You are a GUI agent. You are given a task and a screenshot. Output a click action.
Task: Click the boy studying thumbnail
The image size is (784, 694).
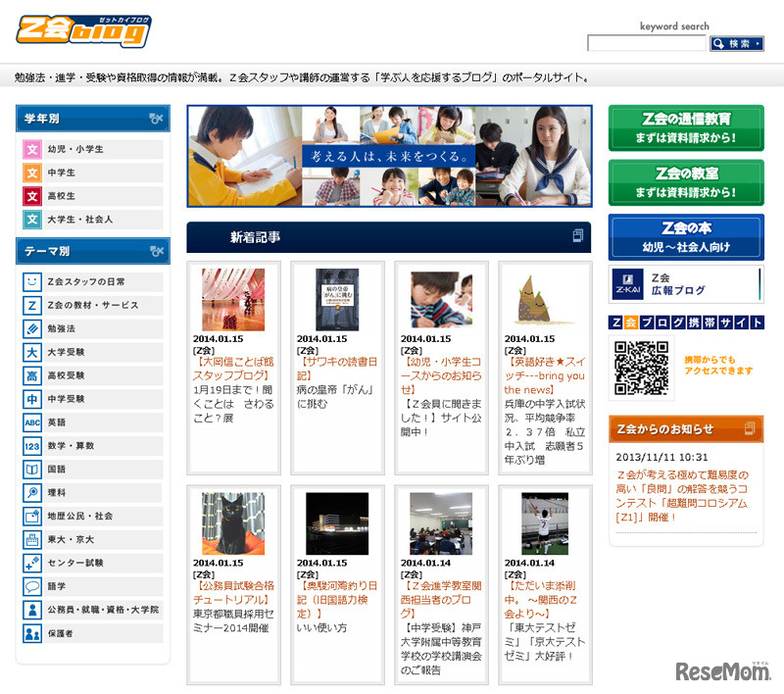(x=441, y=300)
